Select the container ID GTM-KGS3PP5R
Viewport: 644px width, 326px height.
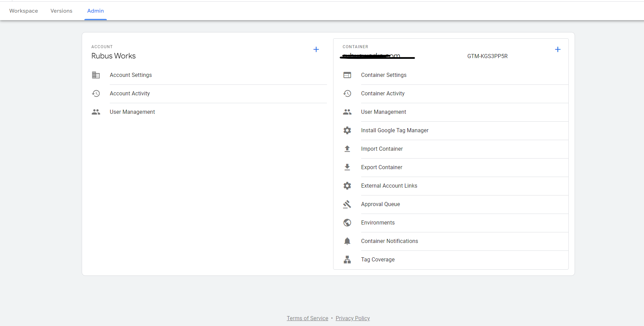(487, 56)
